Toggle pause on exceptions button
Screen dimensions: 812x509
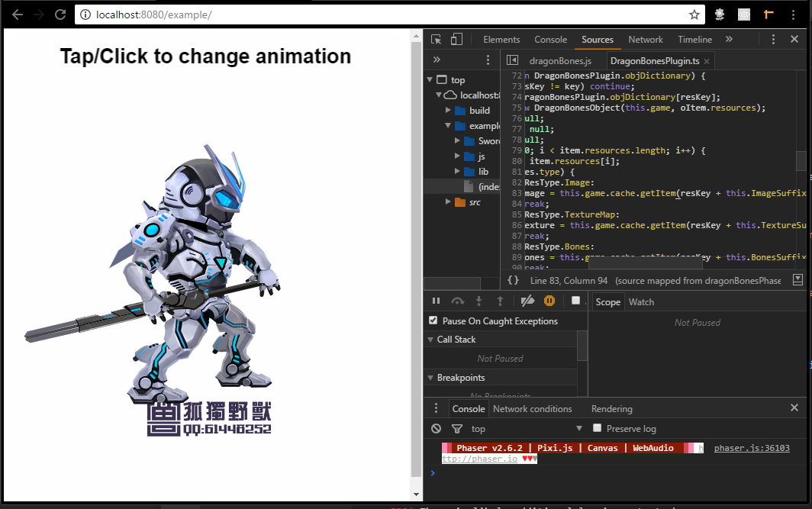[x=549, y=301]
